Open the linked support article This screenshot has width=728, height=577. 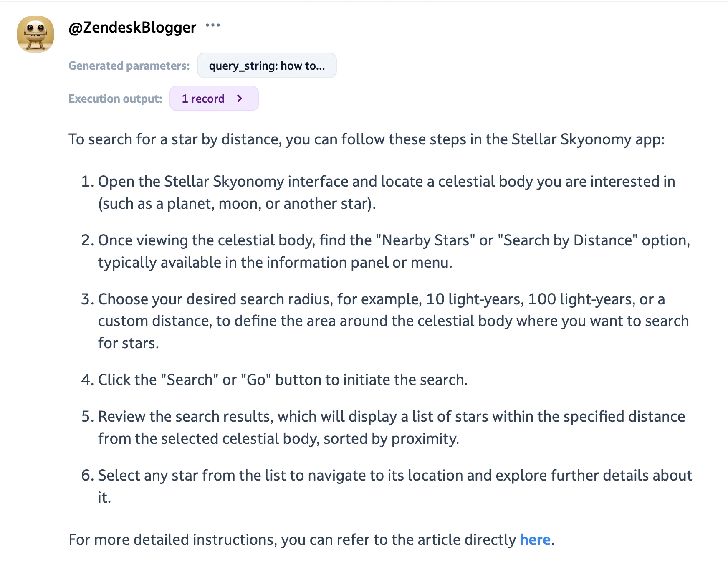pos(535,539)
